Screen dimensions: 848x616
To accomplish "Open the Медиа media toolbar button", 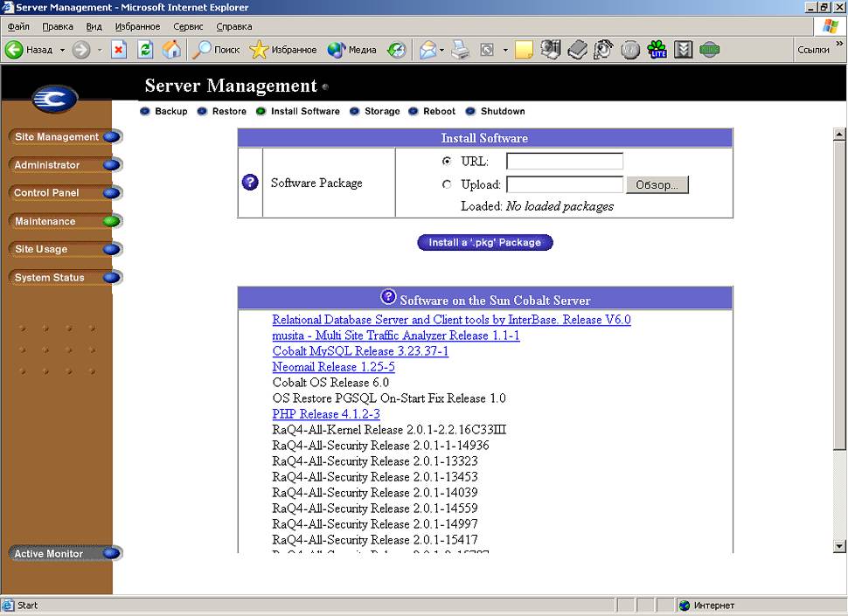I will click(351, 50).
